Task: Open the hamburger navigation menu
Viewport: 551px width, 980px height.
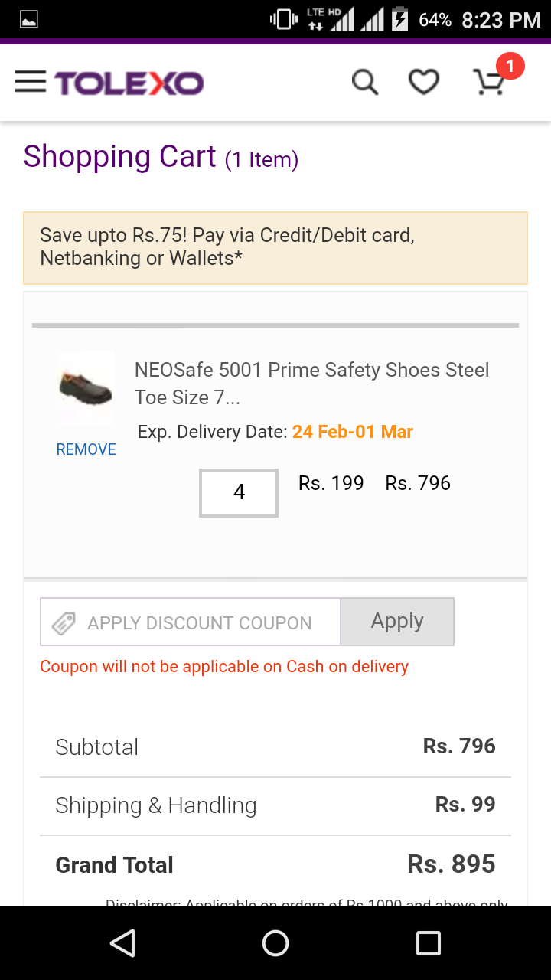Action: pyautogui.click(x=31, y=82)
